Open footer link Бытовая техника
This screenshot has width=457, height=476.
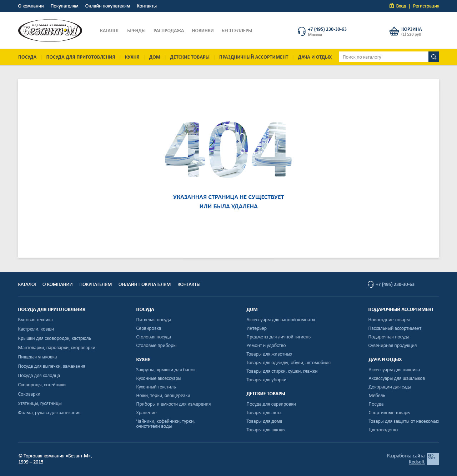pos(35,320)
